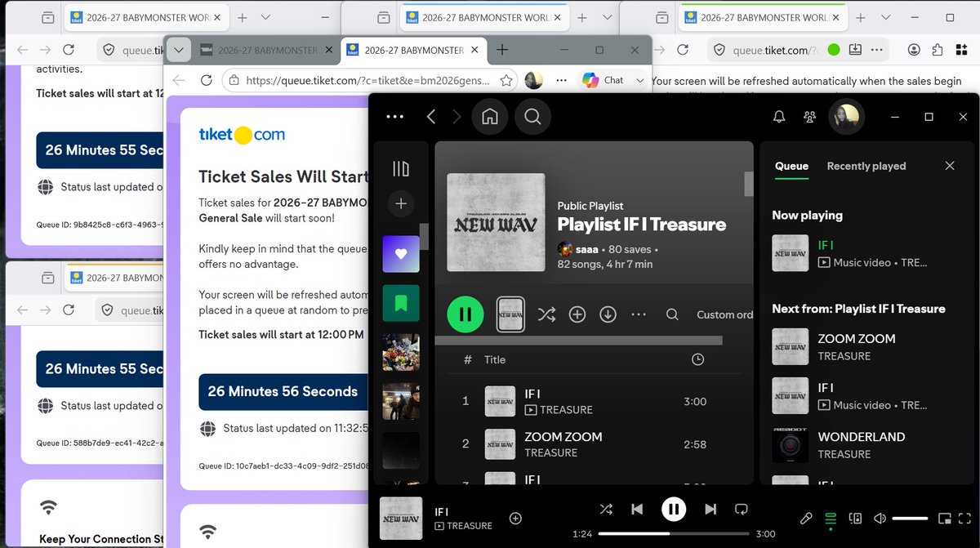The height and width of the screenshot is (548, 980).
Task: Pause playback in bottom player bar
Action: click(673, 510)
